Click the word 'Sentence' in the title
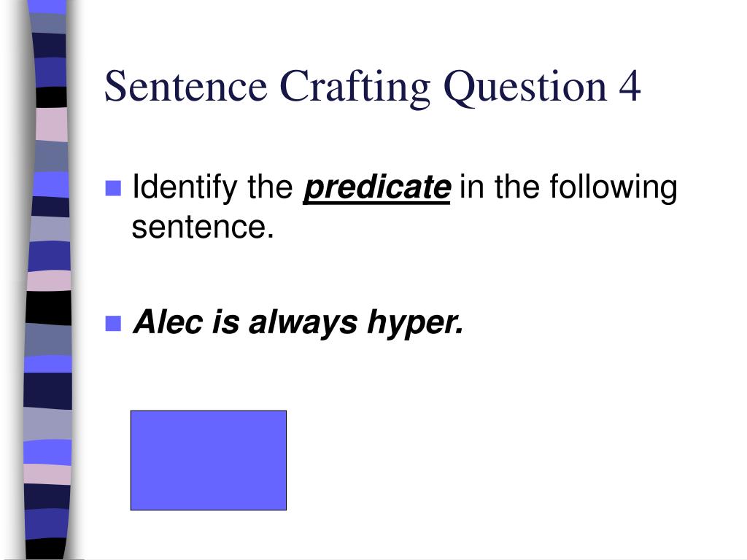The image size is (747, 560). point(186,86)
